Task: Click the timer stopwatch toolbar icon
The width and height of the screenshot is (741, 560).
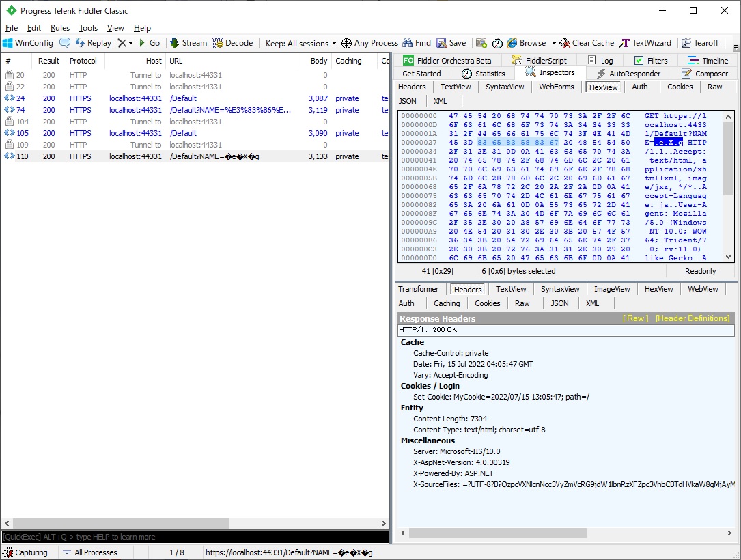Action: tap(497, 43)
